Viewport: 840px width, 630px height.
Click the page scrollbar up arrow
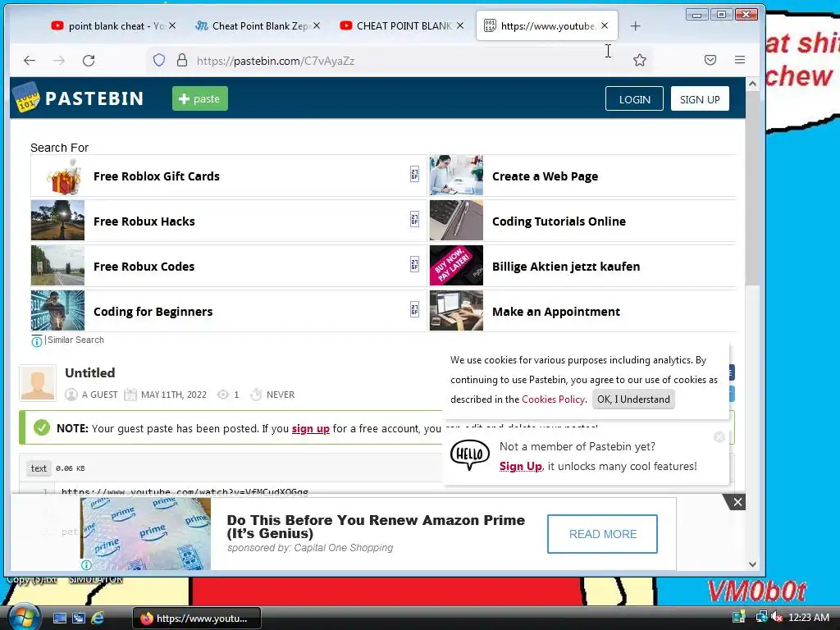point(752,84)
